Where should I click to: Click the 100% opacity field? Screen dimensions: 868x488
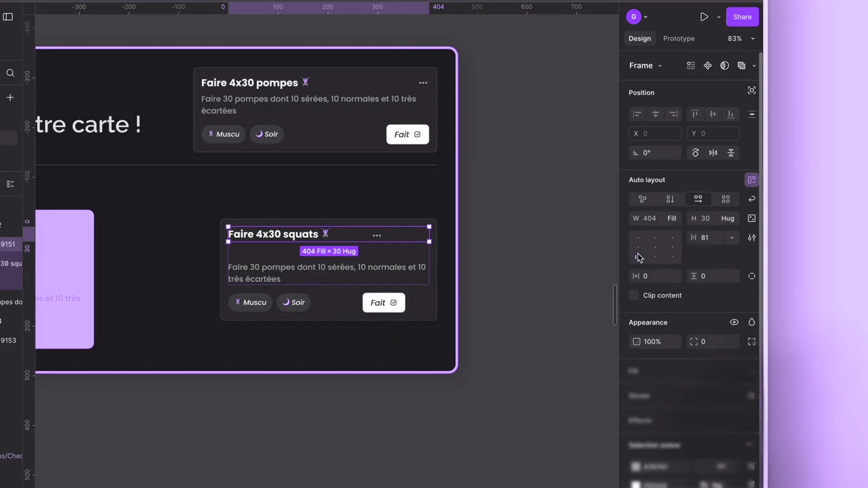(x=655, y=342)
